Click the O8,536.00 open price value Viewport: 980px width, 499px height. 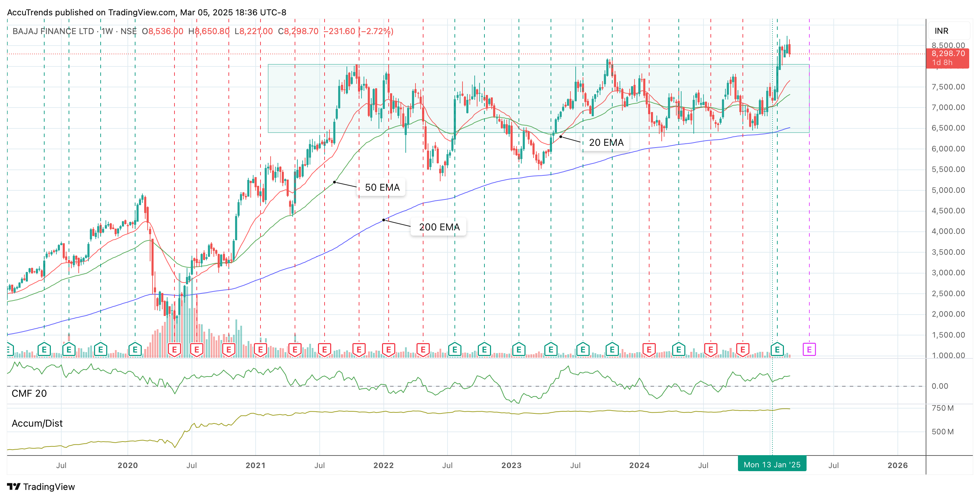coord(162,31)
